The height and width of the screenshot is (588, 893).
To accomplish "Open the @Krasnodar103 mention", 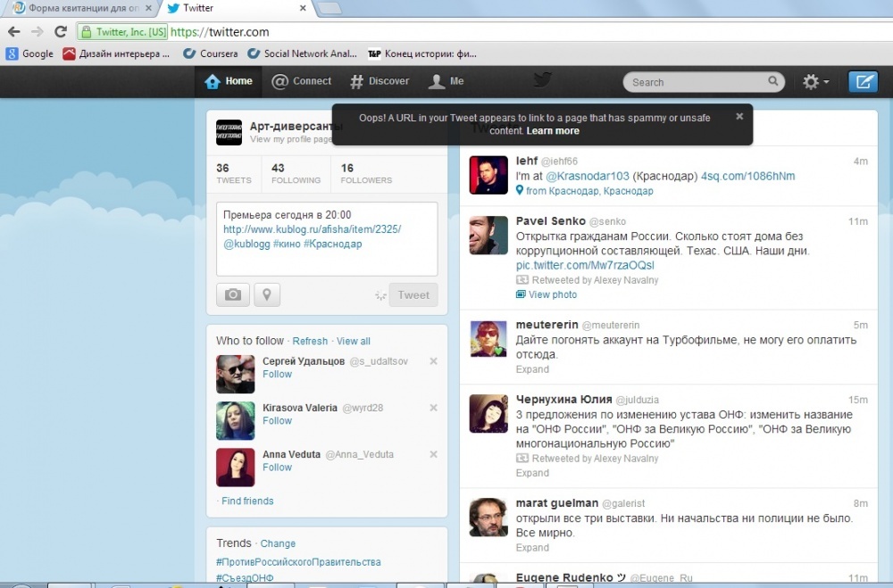I will coord(588,176).
